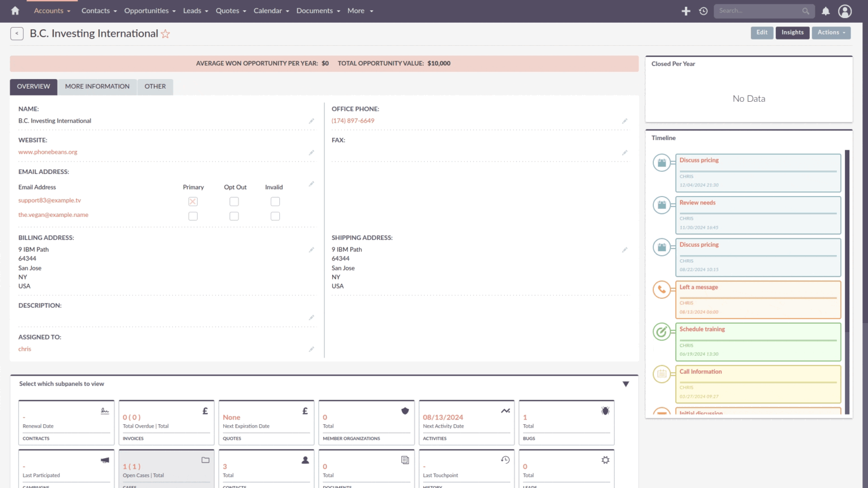Image resolution: width=868 pixels, height=488 pixels.
Task: Open the quick create plus icon
Action: (685, 11)
